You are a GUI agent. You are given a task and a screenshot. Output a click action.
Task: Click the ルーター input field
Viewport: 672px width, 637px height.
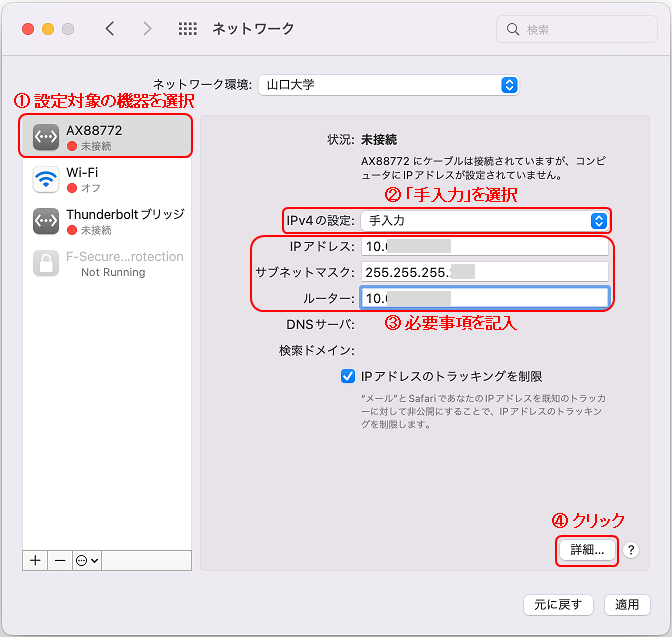(484, 298)
